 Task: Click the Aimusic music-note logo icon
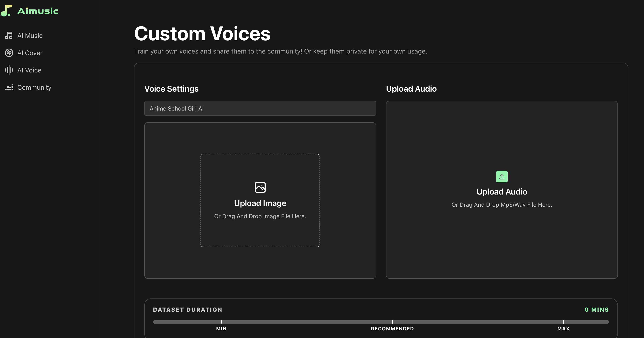(7, 11)
